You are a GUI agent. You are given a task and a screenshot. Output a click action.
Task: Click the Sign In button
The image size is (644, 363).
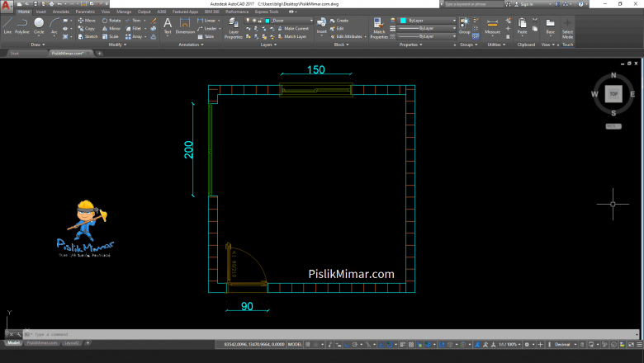click(526, 4)
